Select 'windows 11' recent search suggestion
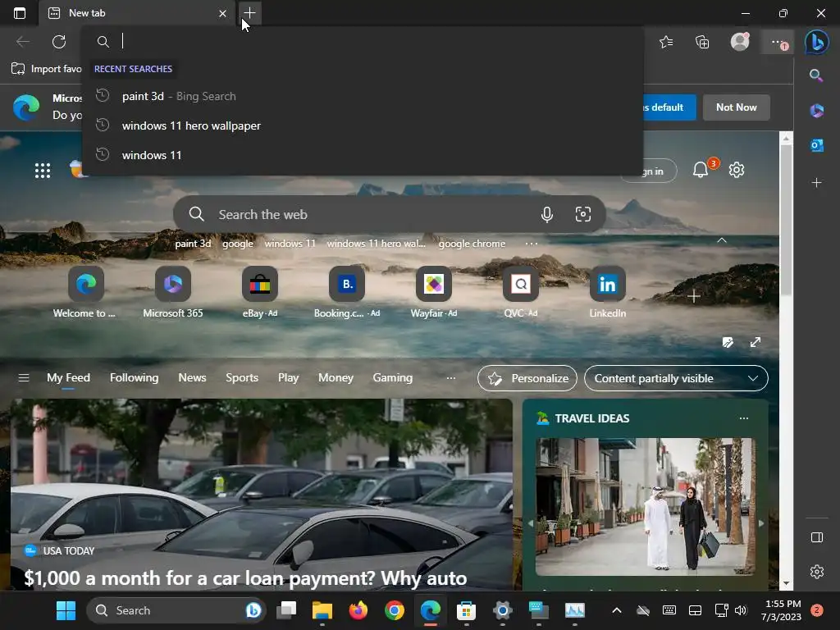The height and width of the screenshot is (630, 840). (x=363, y=155)
